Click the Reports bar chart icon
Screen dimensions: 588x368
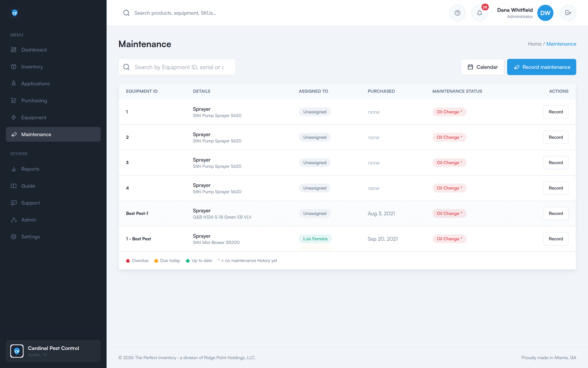click(13, 169)
